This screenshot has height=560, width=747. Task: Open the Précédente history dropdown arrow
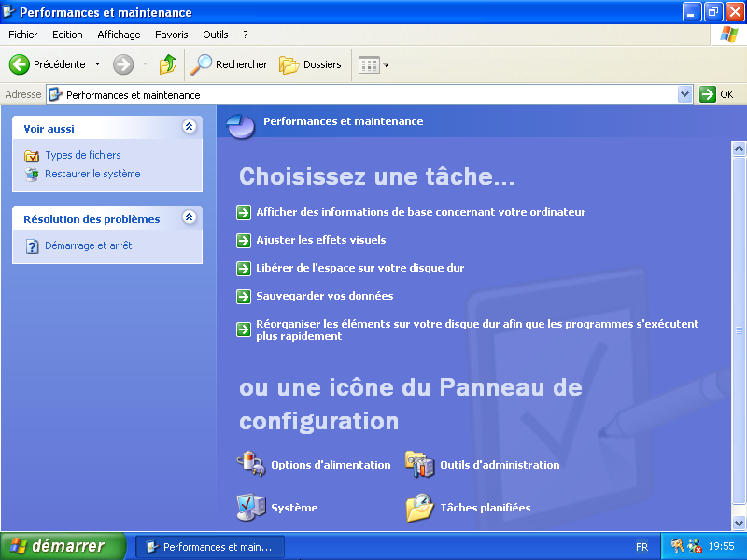point(98,64)
